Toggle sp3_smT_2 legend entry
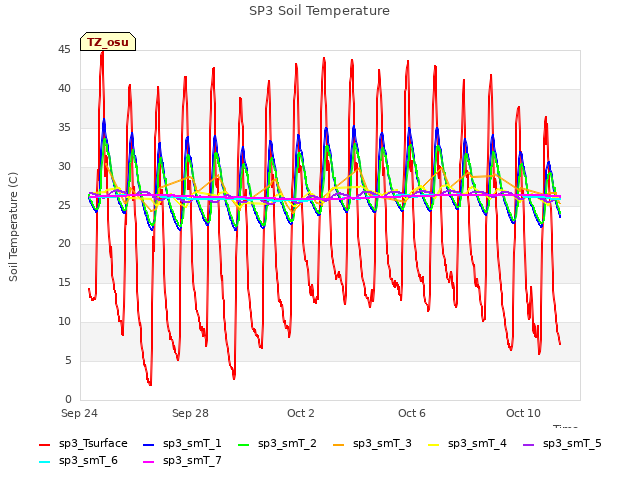 point(277,444)
